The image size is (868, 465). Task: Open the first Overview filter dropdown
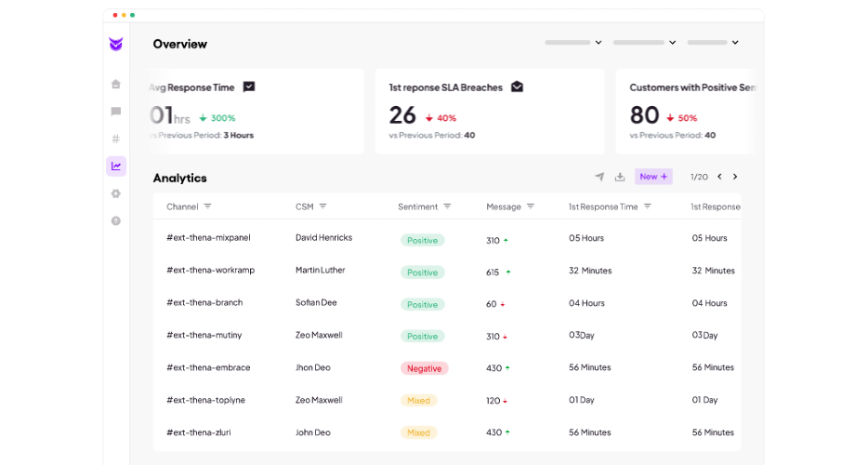click(x=573, y=42)
